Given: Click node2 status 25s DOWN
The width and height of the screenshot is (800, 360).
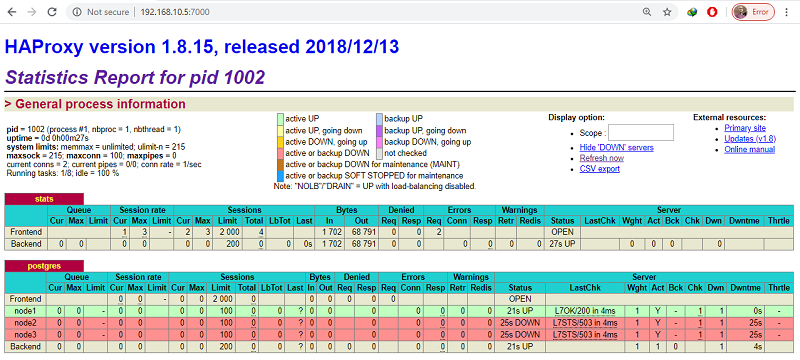Looking at the screenshot, I should pyautogui.click(x=520, y=323).
